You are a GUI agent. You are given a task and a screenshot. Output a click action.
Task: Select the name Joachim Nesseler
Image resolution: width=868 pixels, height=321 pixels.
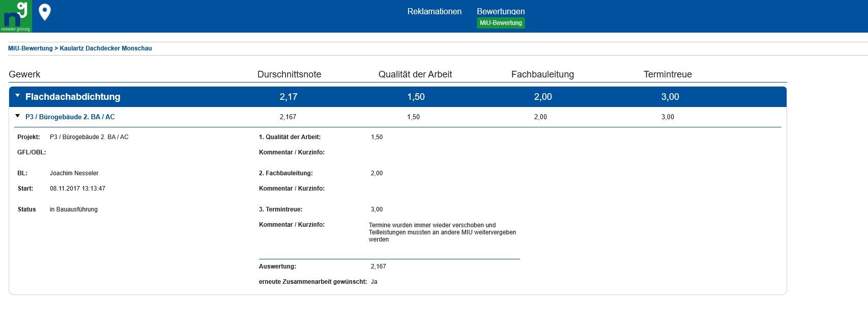[74, 173]
